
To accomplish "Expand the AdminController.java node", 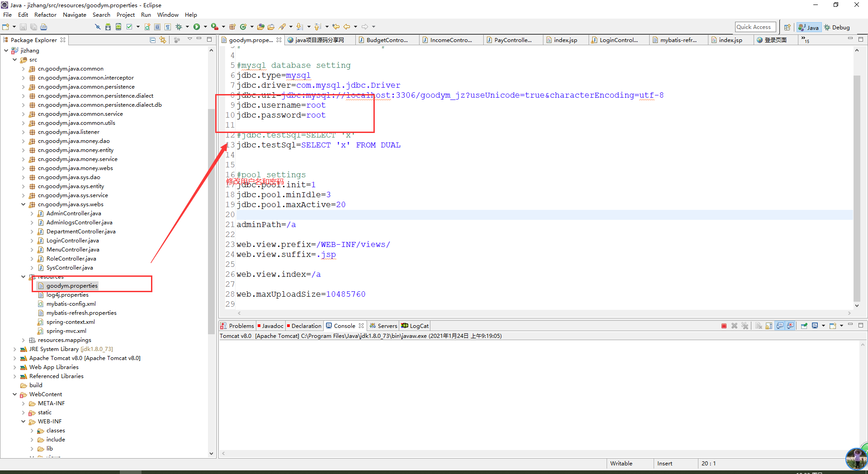I will [32, 213].
